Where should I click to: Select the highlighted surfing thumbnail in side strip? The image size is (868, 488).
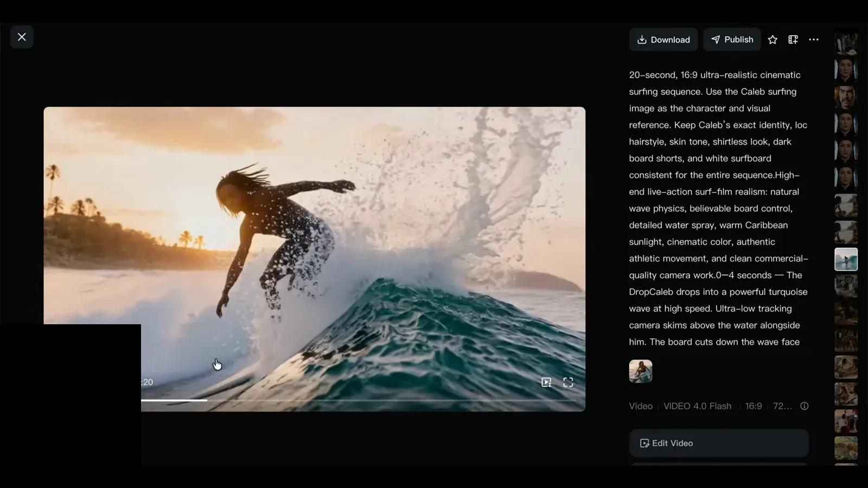(x=846, y=259)
